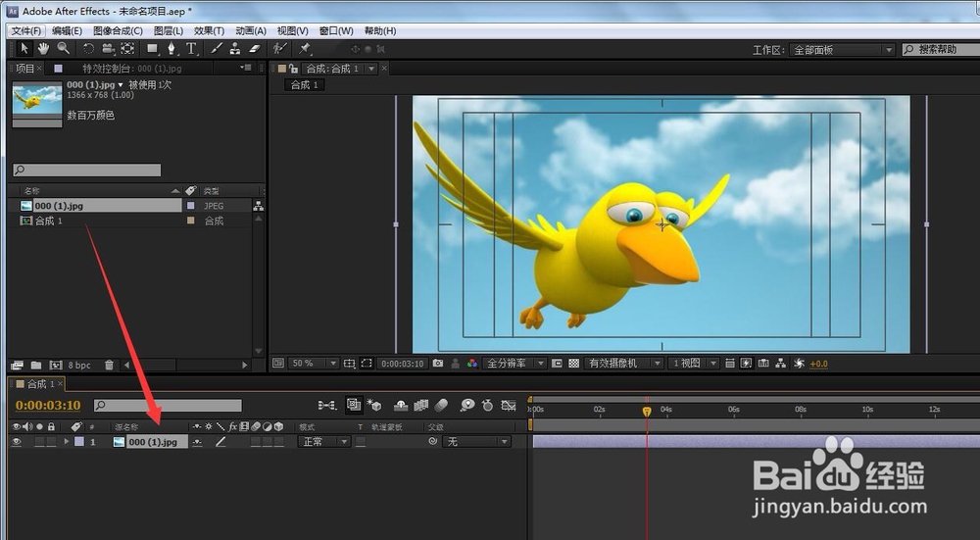Toggle Fast Previews in viewer
The height and width of the screenshot is (540, 980).
tap(746, 364)
